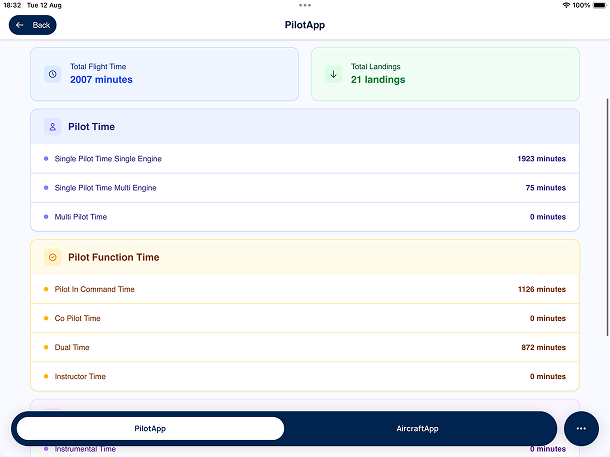Go back using the Back button

point(33,25)
